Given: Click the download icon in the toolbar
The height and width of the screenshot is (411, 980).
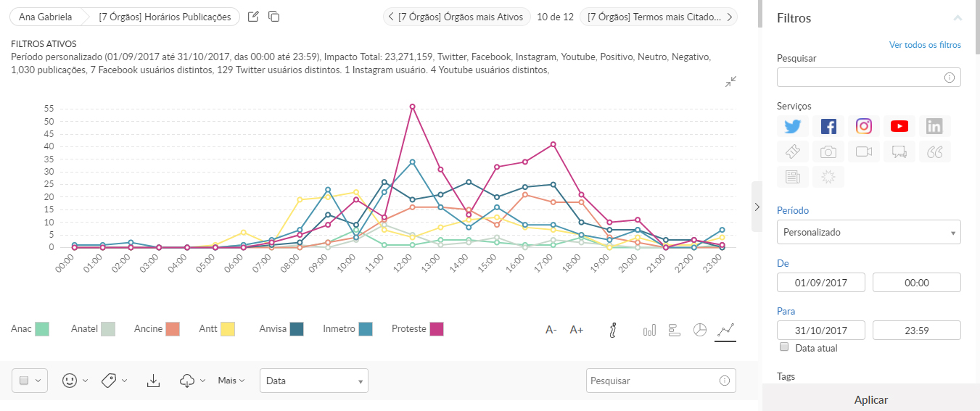Looking at the screenshot, I should (153, 381).
